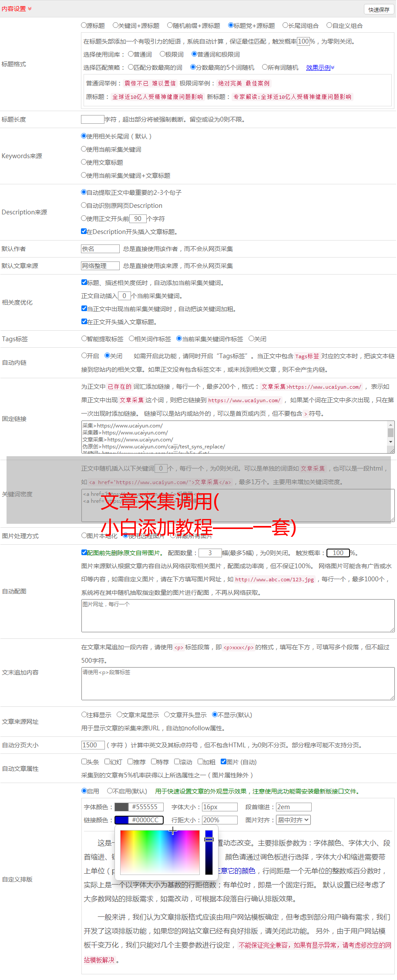Adjust the brightness slider in color picker
Image resolution: width=397 pixels, height=980 pixels.
(209, 852)
